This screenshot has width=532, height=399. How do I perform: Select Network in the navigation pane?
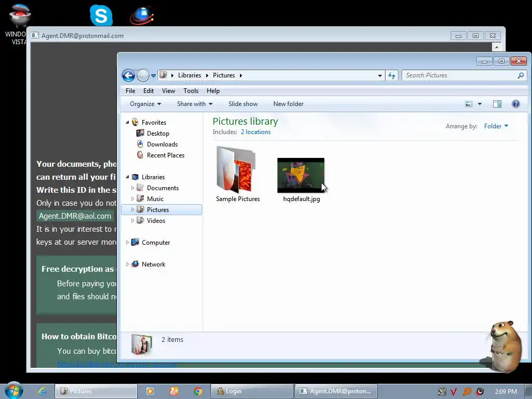pos(153,264)
